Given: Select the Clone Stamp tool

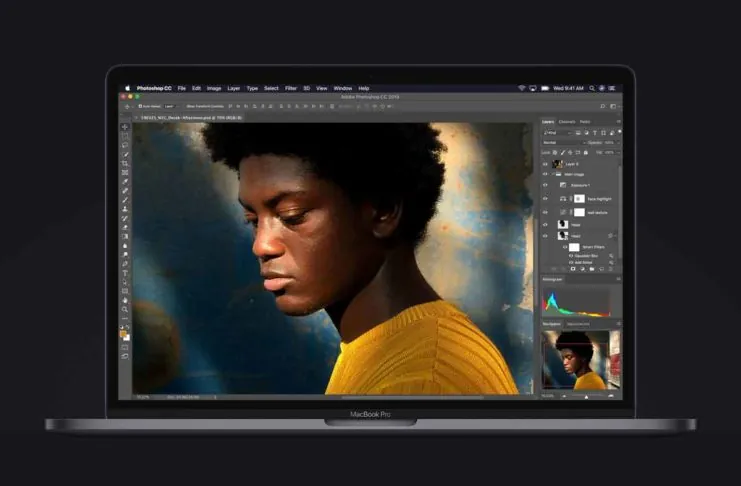Looking at the screenshot, I should click(x=125, y=209).
